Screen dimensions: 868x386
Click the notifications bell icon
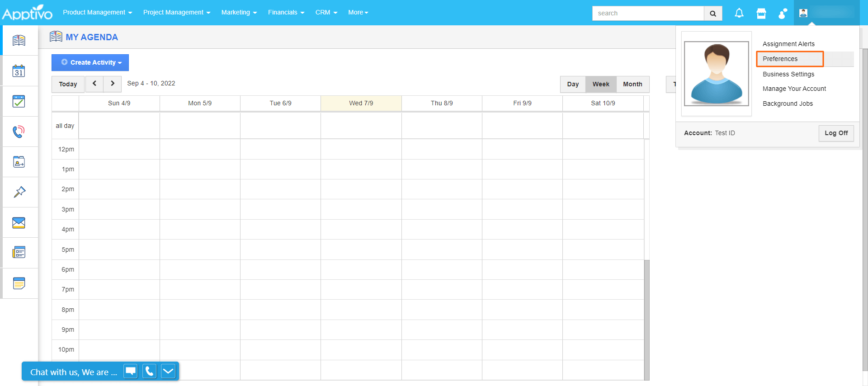[739, 13]
